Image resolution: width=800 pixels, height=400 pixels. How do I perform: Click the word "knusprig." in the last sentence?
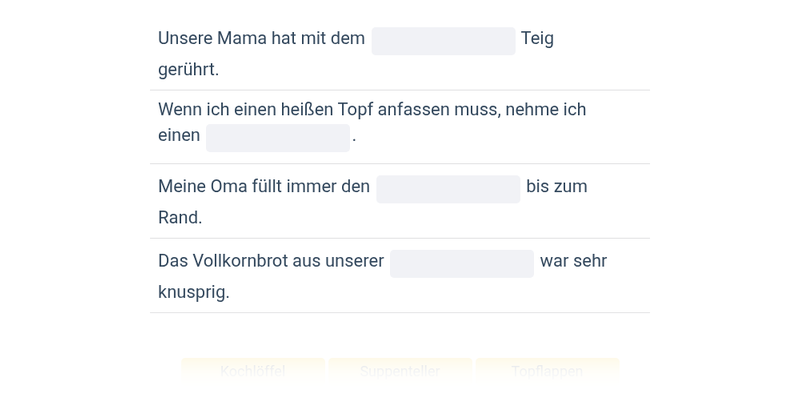click(194, 292)
